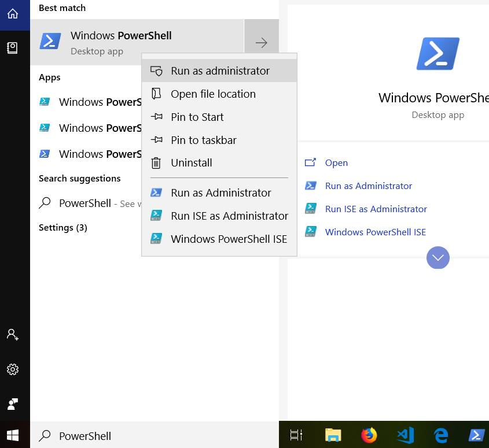Choose Pin to Start
Screen dimensions: 489x448
click(x=219, y=117)
